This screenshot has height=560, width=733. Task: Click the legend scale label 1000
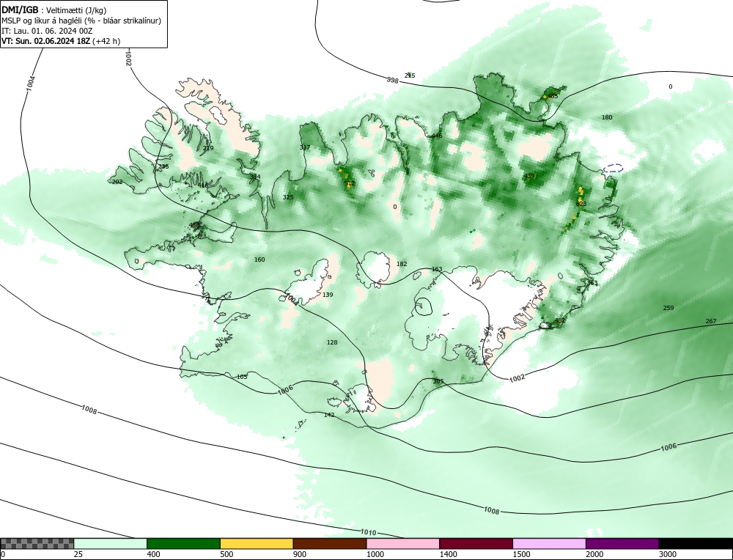click(375, 554)
